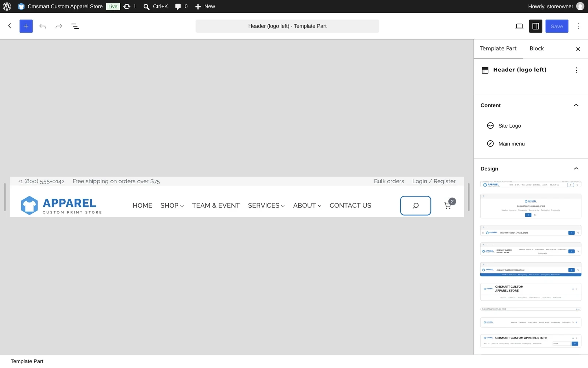
Task: Choose the blue-bar header design thumbnail
Action: click(x=531, y=269)
